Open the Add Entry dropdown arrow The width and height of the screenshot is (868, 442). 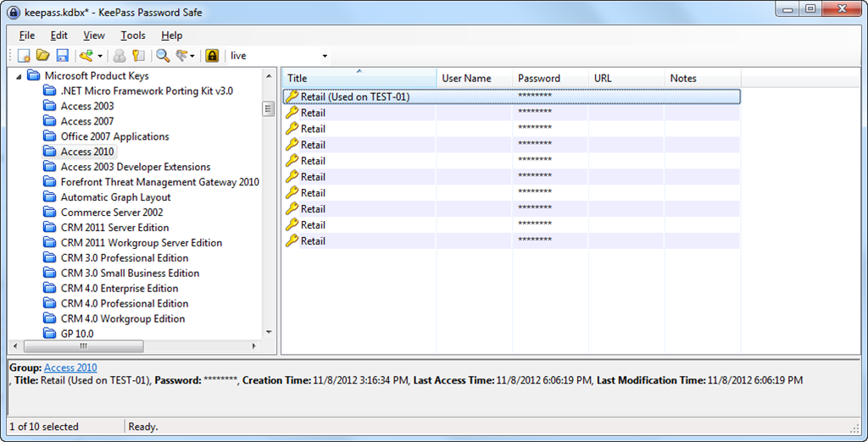click(100, 56)
